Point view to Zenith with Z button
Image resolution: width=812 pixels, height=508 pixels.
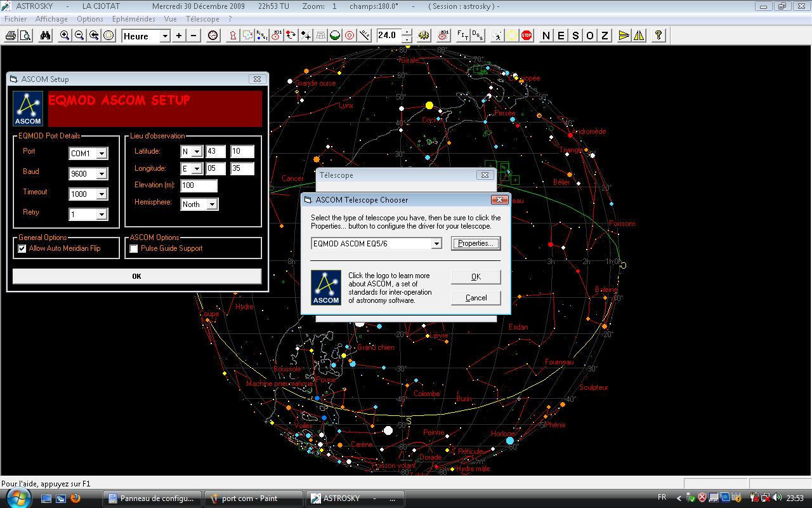tap(605, 36)
